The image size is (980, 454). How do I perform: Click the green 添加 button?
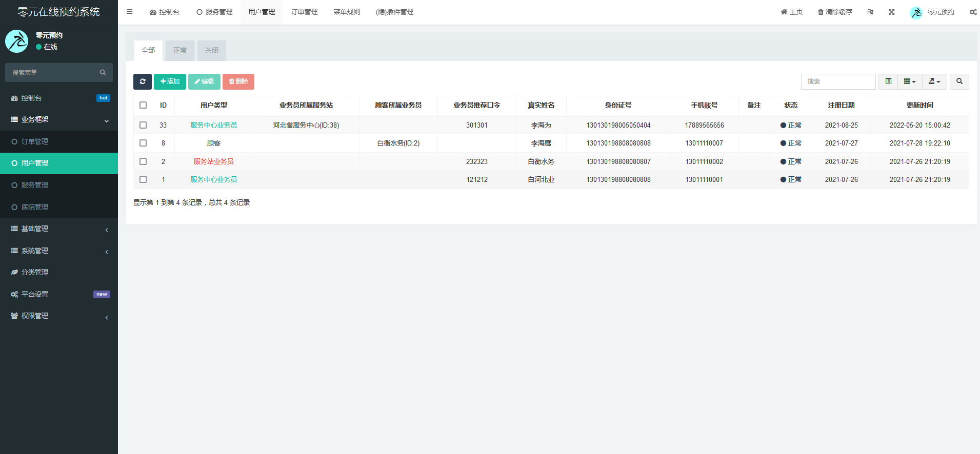170,81
